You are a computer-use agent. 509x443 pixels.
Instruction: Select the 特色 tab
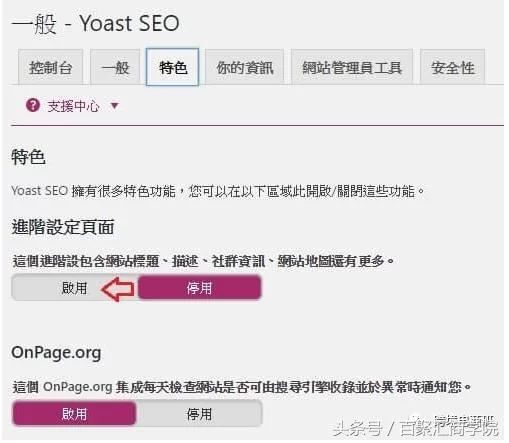[x=173, y=67]
